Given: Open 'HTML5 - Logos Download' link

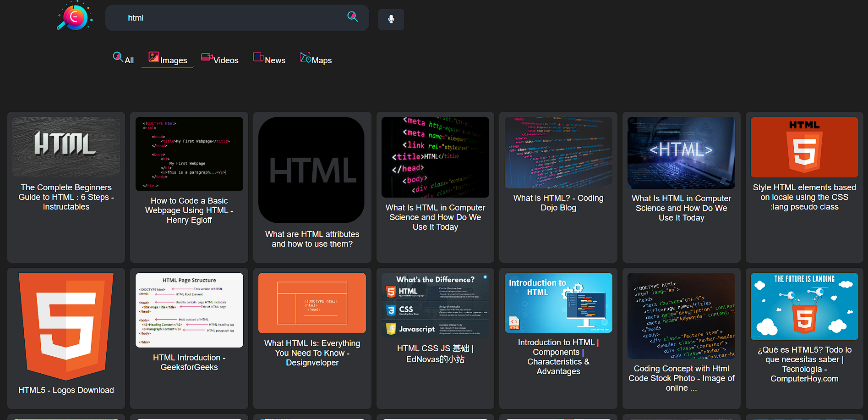Looking at the screenshot, I should click(66, 390).
